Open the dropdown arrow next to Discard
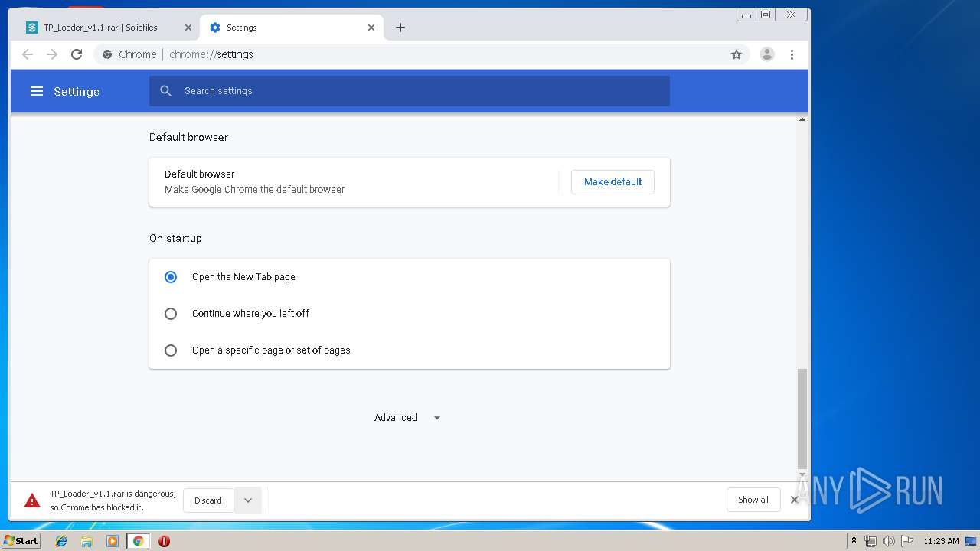The image size is (980, 551). click(248, 500)
